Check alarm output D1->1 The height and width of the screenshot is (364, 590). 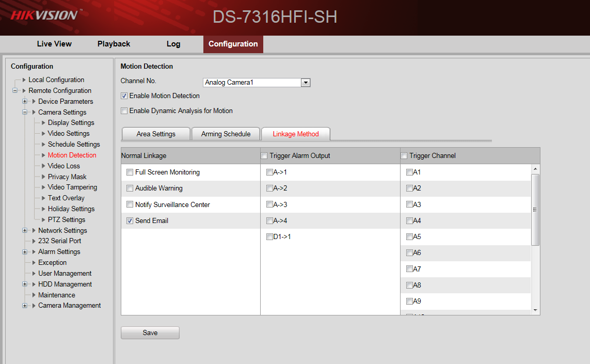click(x=269, y=237)
